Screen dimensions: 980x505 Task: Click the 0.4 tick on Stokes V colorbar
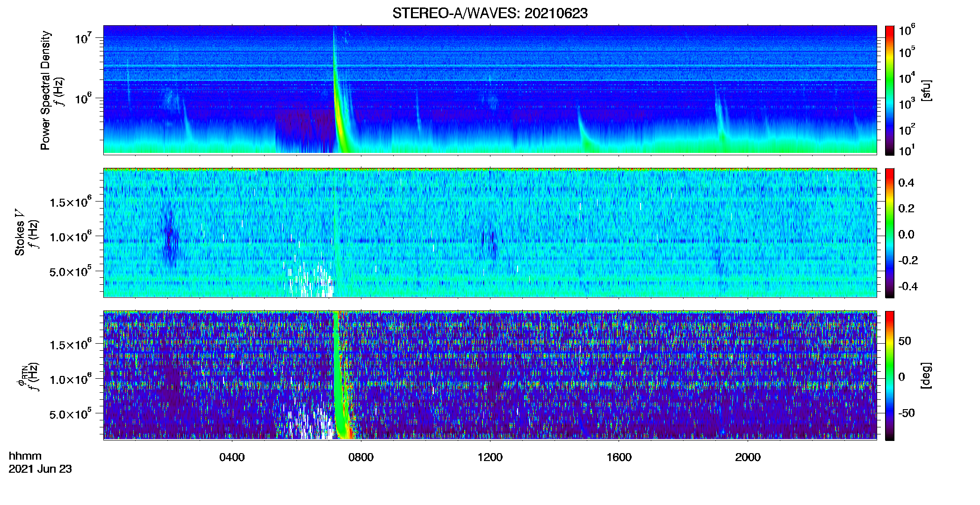pyautogui.click(x=906, y=183)
